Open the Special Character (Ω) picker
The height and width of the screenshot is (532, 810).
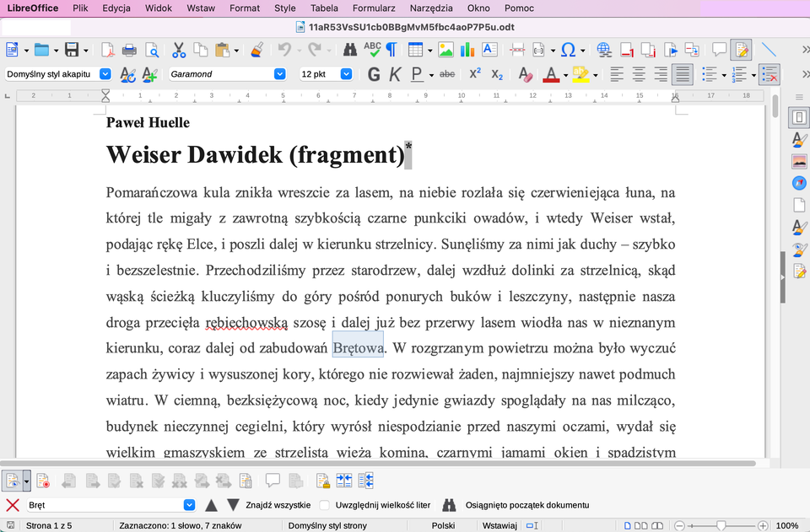point(568,50)
